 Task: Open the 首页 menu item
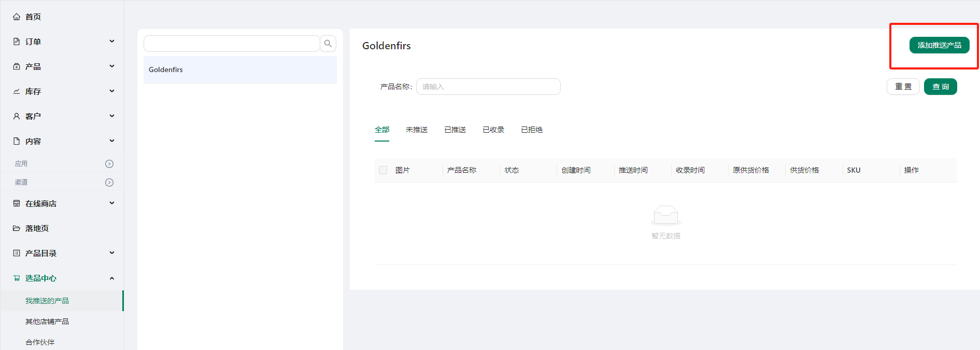pyautogui.click(x=62, y=17)
